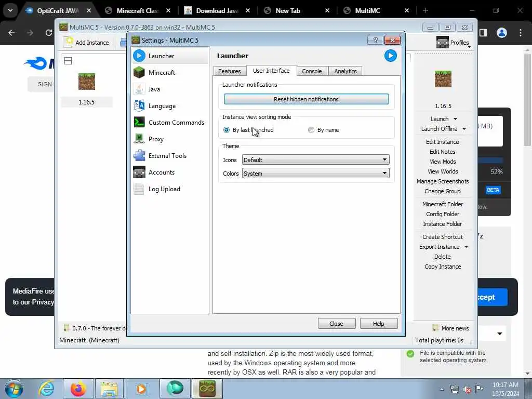Open the Icons theme dropdown
532x399 pixels.
(315, 160)
